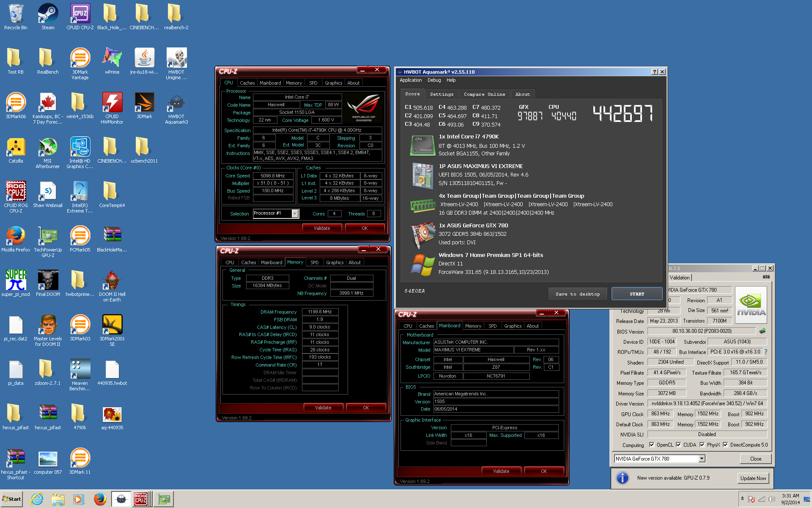Click the taskbar volume speaker icon
The height and width of the screenshot is (508, 812).
tap(771, 499)
